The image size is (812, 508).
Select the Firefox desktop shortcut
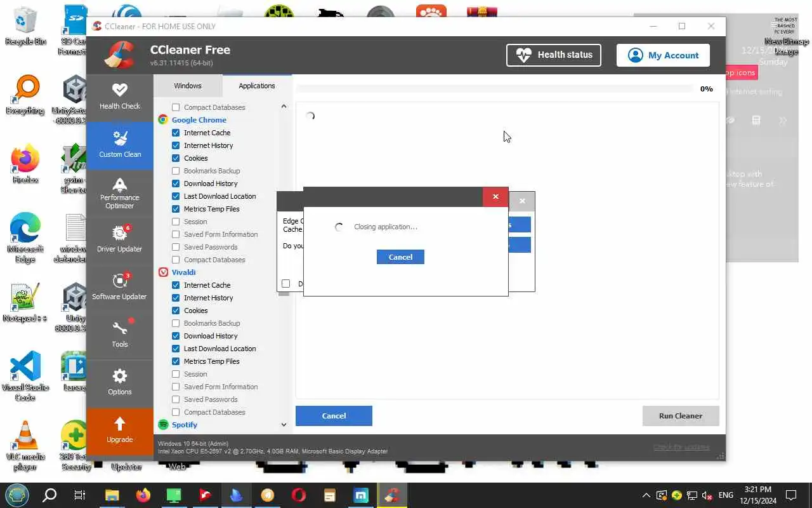[x=25, y=165]
